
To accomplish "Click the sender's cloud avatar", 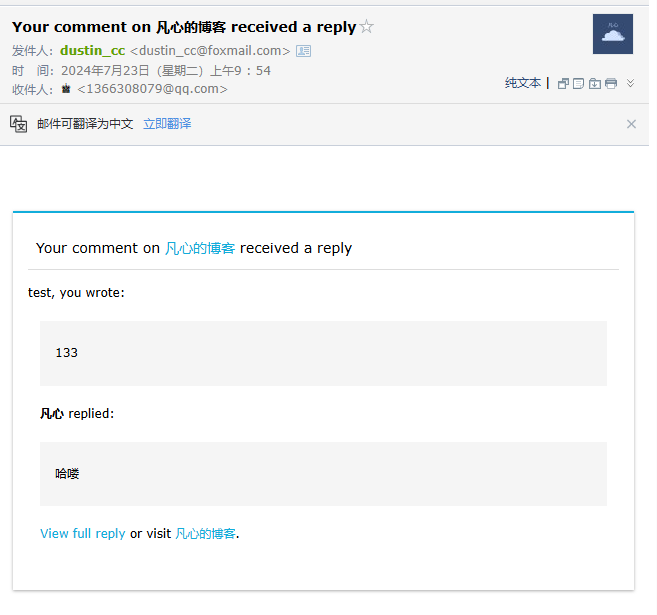I will click(613, 34).
